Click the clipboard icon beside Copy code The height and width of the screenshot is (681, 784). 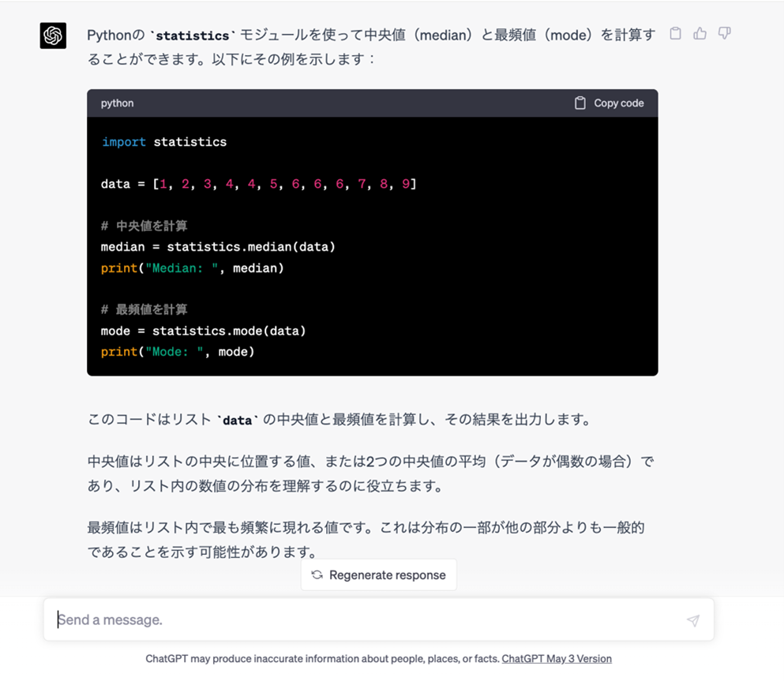[x=579, y=103]
